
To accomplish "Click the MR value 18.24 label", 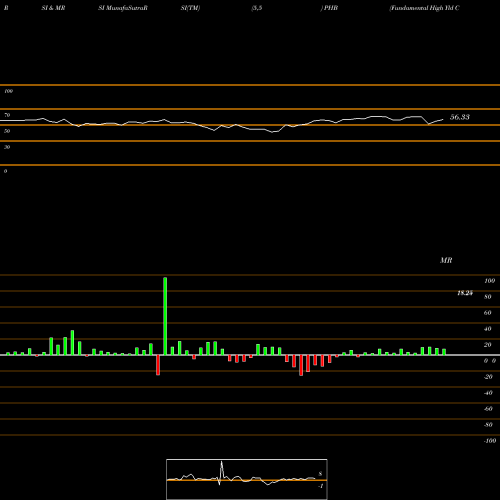I will coord(465,293).
